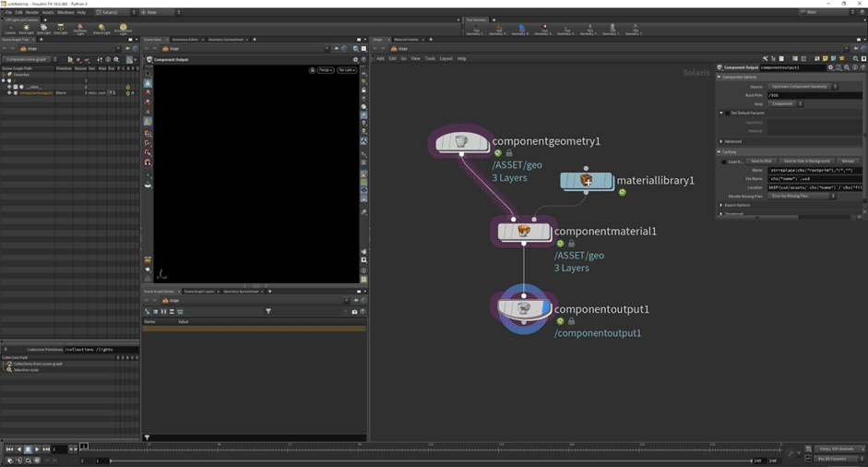Click the Save to Disk button

tap(760, 162)
